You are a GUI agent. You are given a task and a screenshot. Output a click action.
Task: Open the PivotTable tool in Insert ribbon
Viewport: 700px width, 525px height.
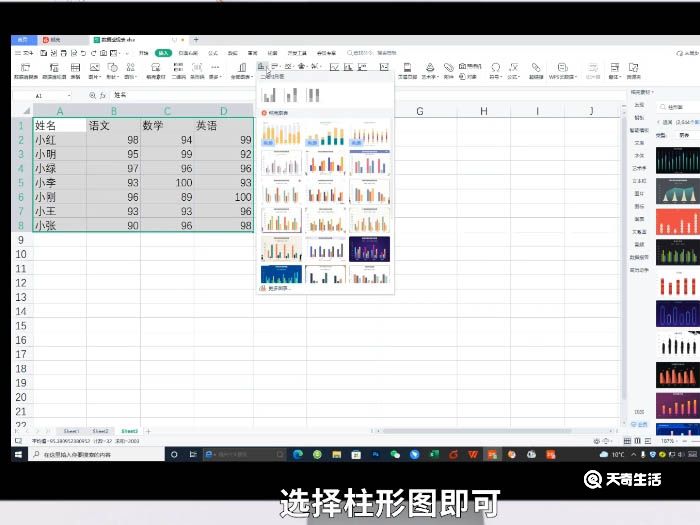[25, 71]
